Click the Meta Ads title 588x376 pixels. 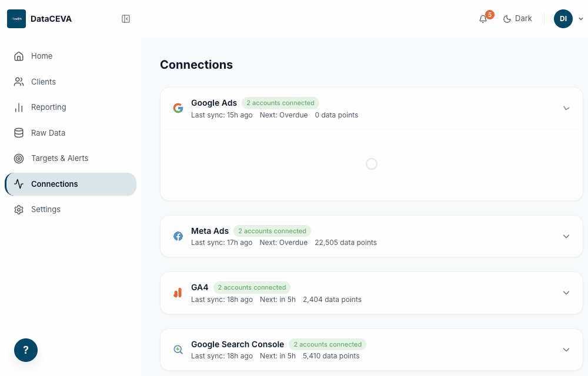210,231
